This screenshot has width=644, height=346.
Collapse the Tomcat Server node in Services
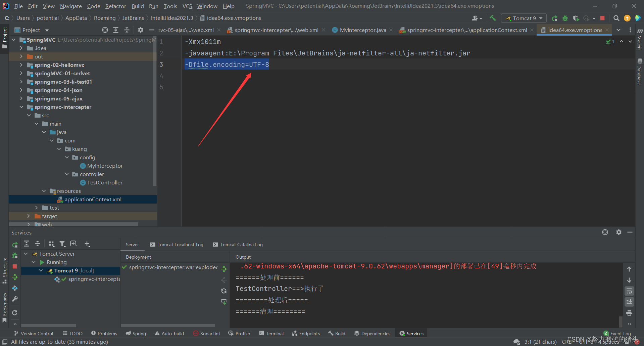pos(26,254)
